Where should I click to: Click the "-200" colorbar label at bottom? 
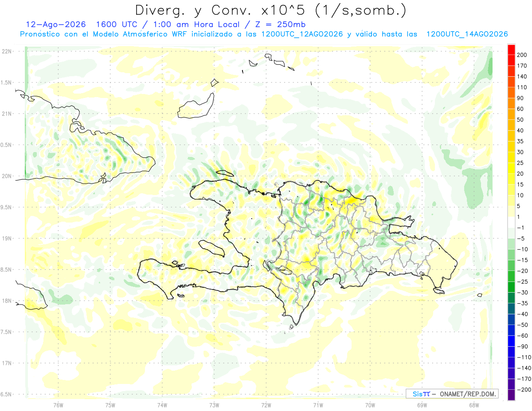(524, 390)
